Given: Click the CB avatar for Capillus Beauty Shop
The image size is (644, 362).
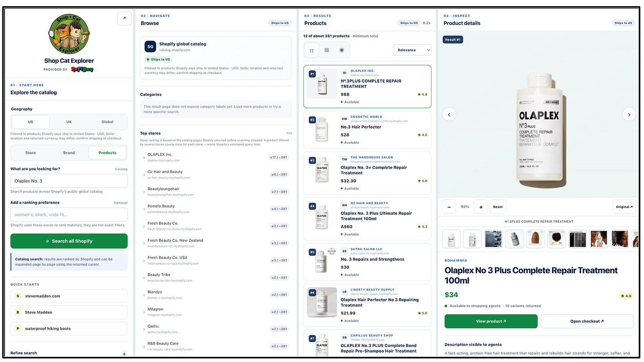Looking at the screenshot, I should (x=345, y=338).
